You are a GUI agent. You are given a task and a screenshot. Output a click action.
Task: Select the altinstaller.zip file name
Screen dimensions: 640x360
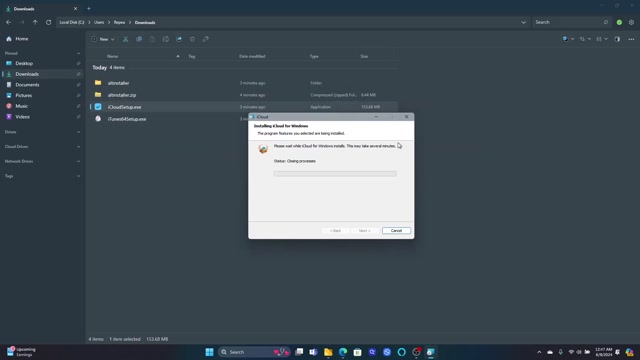[122, 95]
